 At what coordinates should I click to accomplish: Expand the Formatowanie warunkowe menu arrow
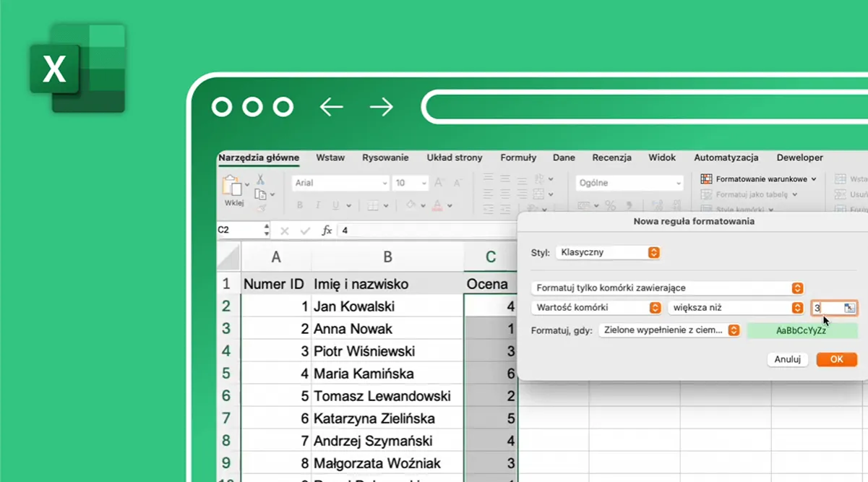coord(814,178)
